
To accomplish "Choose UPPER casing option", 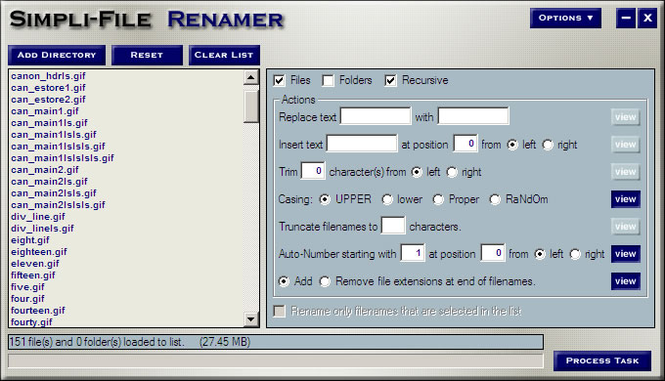I will click(x=325, y=199).
